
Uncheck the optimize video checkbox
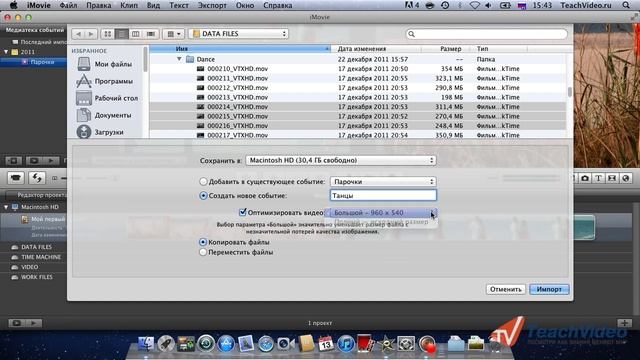tap(242, 212)
